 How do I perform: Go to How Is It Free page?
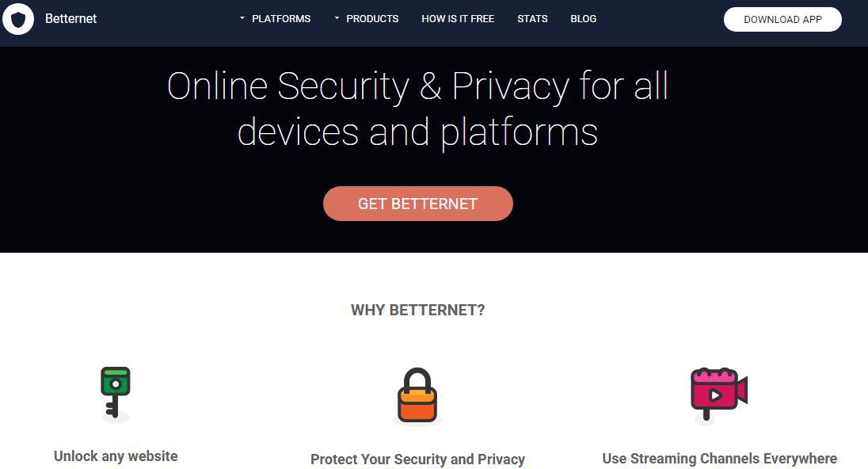pyautogui.click(x=458, y=19)
